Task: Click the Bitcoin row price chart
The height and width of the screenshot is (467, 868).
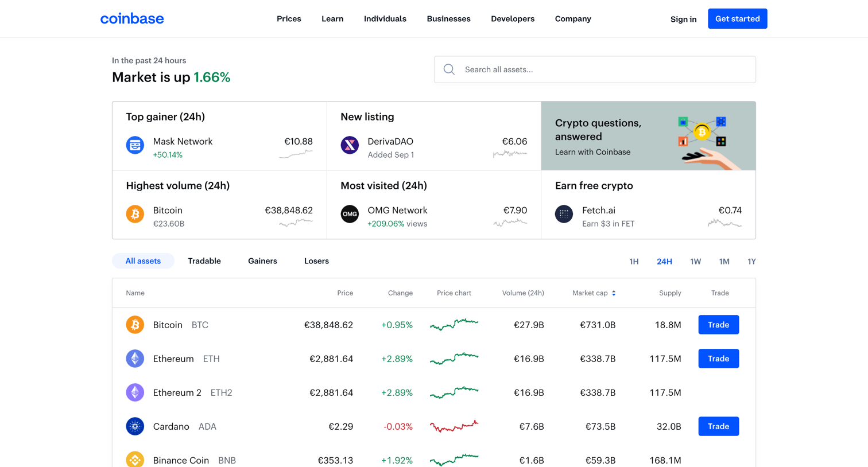Action: 454,325
